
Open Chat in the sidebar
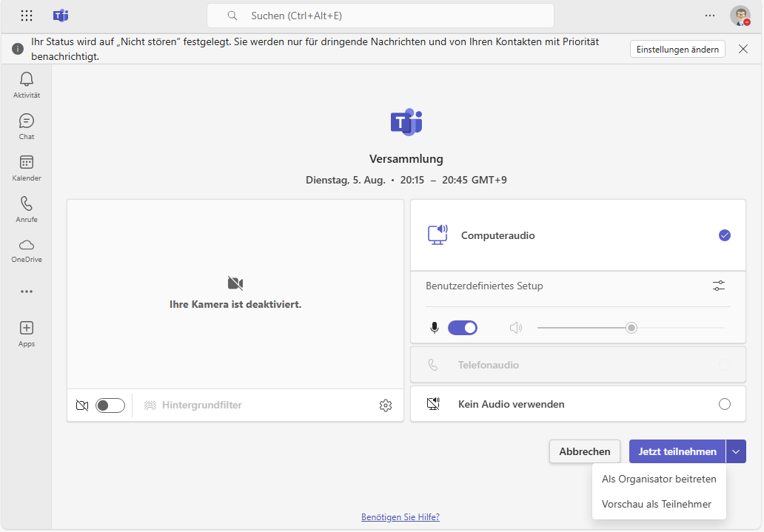pos(27,127)
